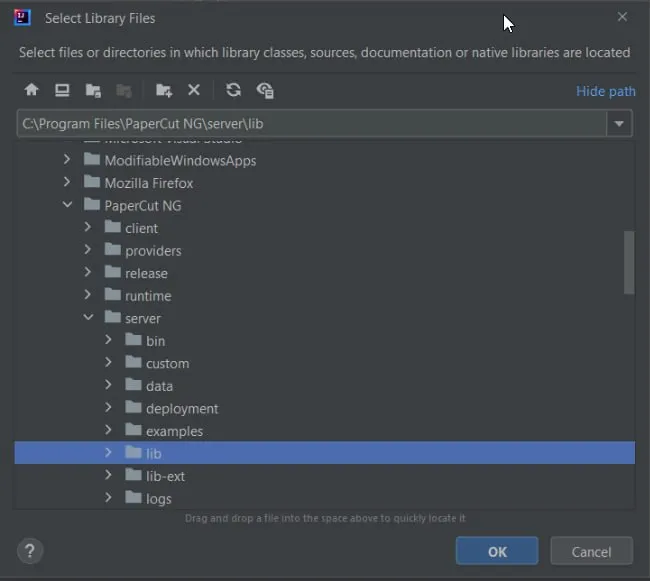The image size is (650, 581).
Task: Expand the bin folder
Action: pyautogui.click(x=108, y=339)
